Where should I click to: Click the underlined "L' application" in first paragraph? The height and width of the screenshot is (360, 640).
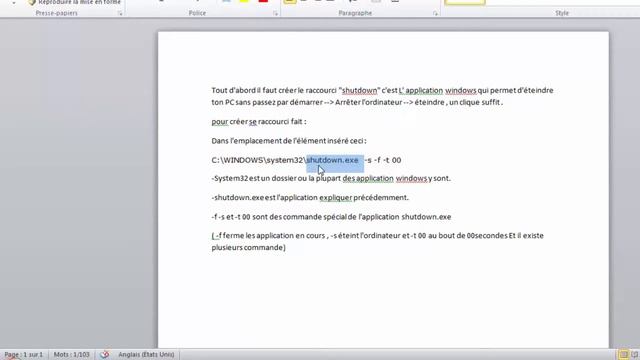[x=421, y=90]
